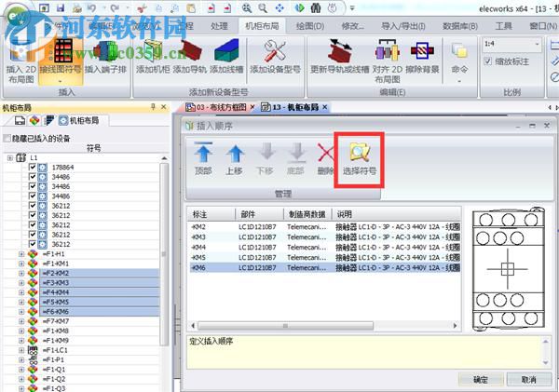This screenshot has height=392, width=559.
Task: Expand the =F1-KM1 tree node
Action: (x=21, y=264)
